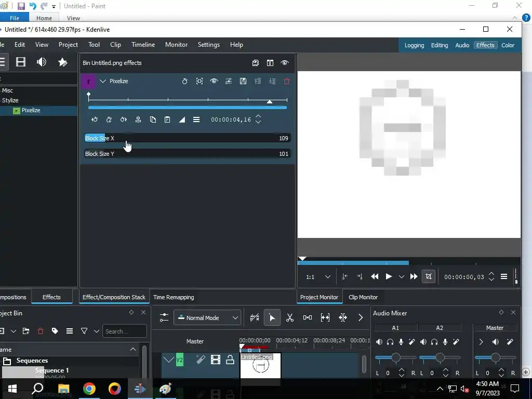
Task: Fast forward in project monitor
Action: click(x=414, y=276)
